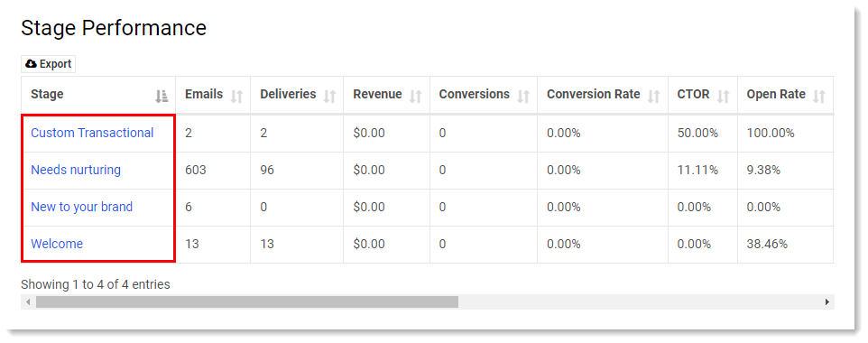Open the New to your brand link

pos(82,208)
